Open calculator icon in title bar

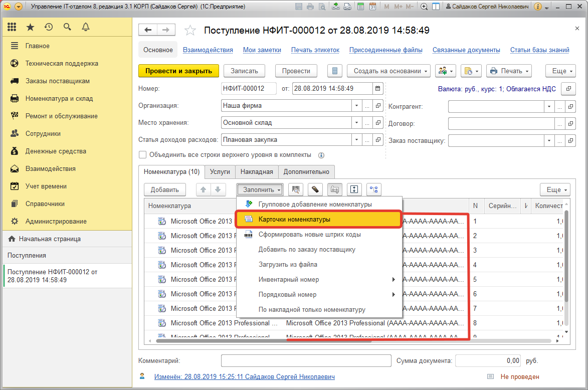tap(361, 7)
